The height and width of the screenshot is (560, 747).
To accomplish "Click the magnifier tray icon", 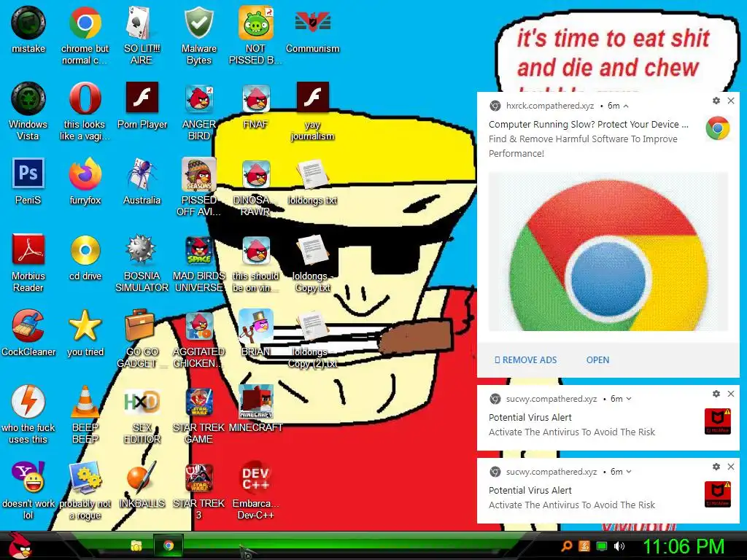I will 566,546.
